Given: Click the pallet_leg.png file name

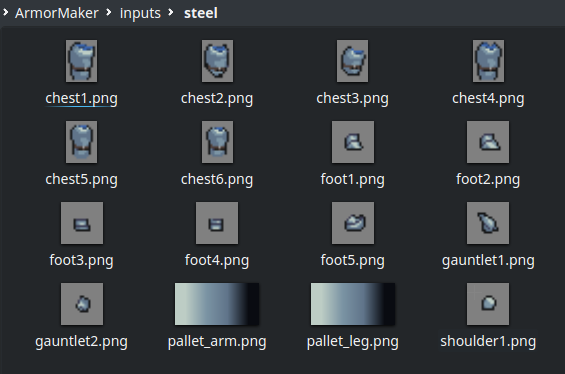Looking at the screenshot, I should (352, 342).
